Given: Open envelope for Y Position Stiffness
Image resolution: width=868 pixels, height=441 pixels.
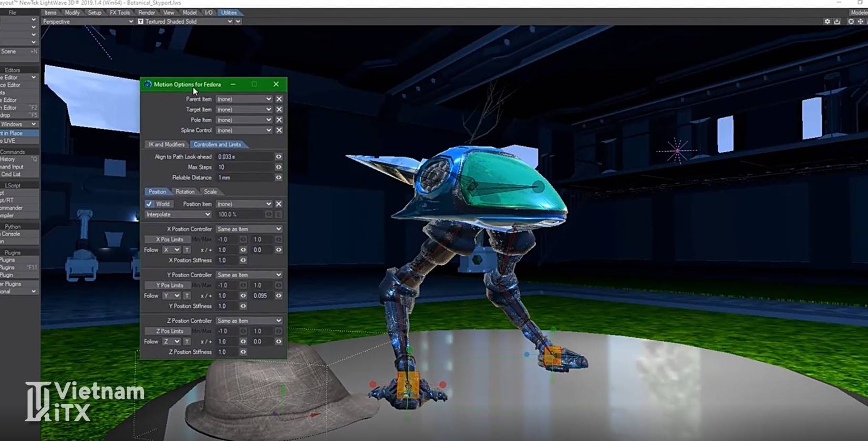Looking at the screenshot, I should tap(243, 306).
